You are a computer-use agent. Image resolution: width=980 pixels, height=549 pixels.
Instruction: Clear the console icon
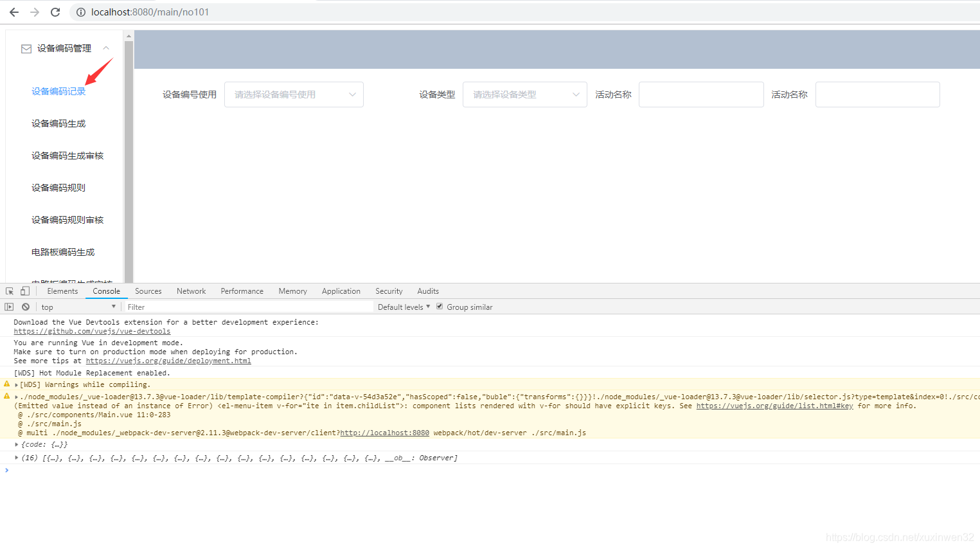point(26,307)
